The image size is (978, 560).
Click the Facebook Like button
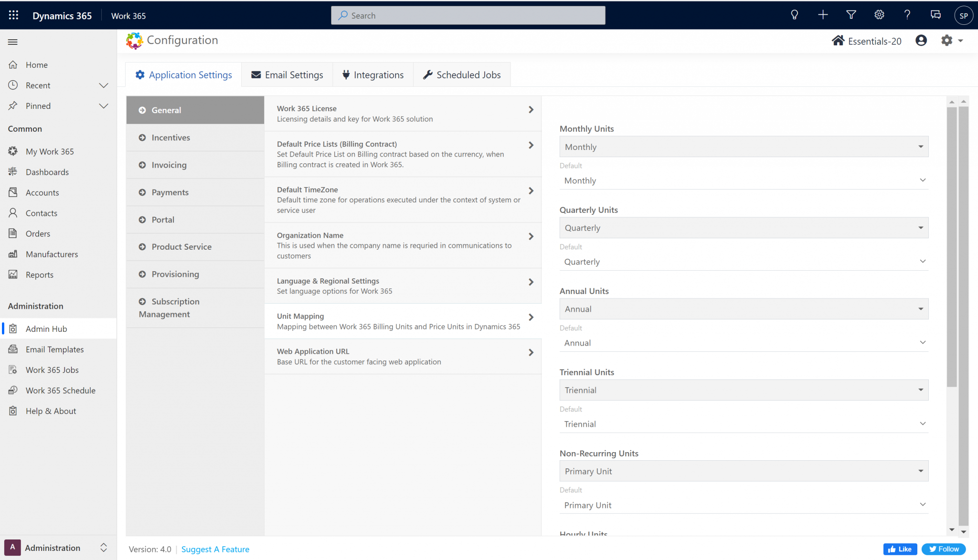[900, 549]
